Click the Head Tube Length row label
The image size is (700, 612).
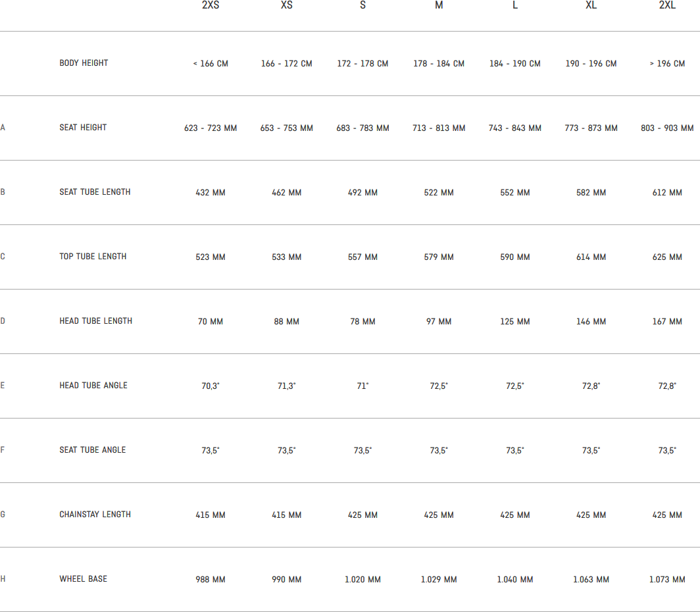coord(95,321)
